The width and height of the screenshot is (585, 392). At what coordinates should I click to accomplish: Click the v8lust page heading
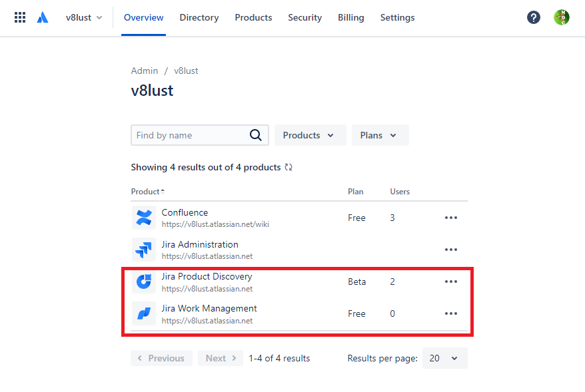click(152, 91)
